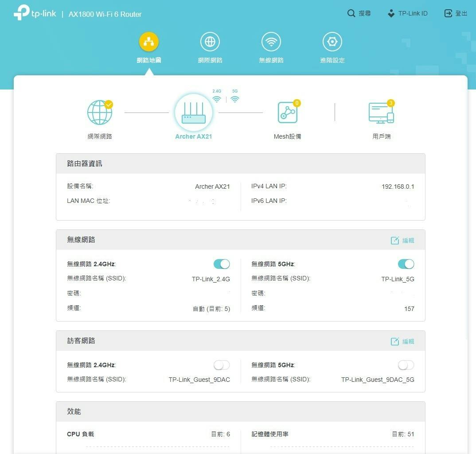Click 登出 to log out
This screenshot has height=454, width=476.
[456, 13]
